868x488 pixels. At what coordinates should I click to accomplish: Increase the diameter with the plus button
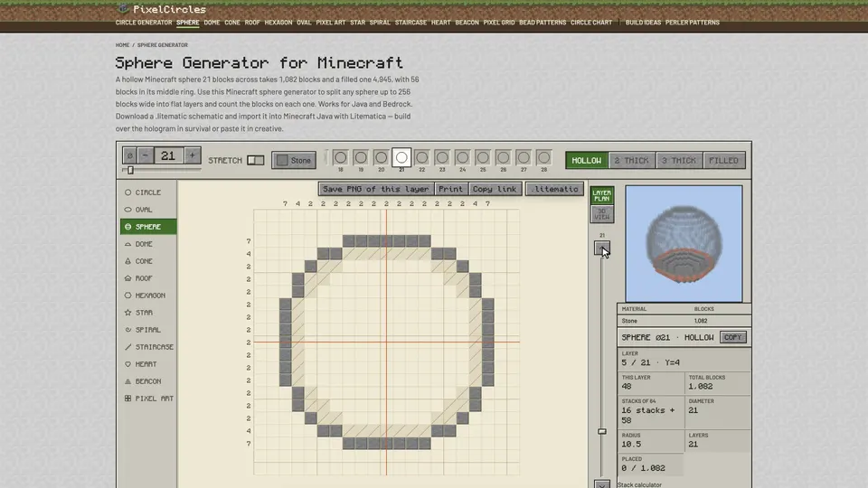tap(192, 155)
